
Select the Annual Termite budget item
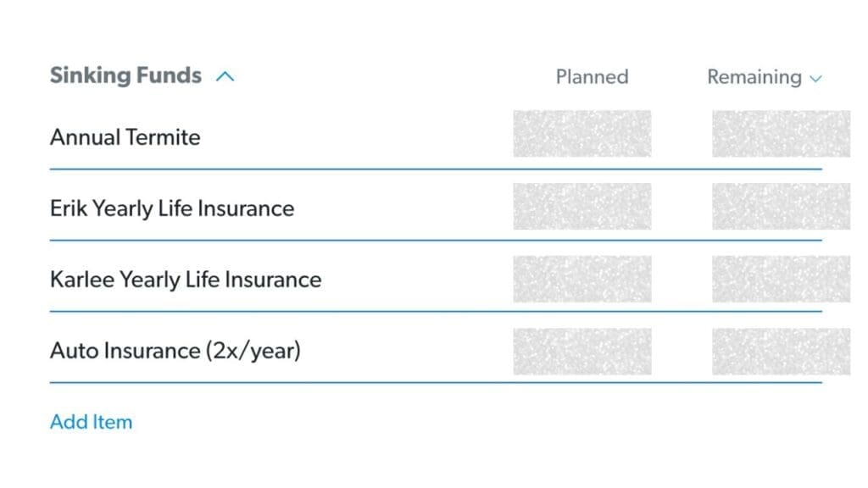(x=125, y=137)
